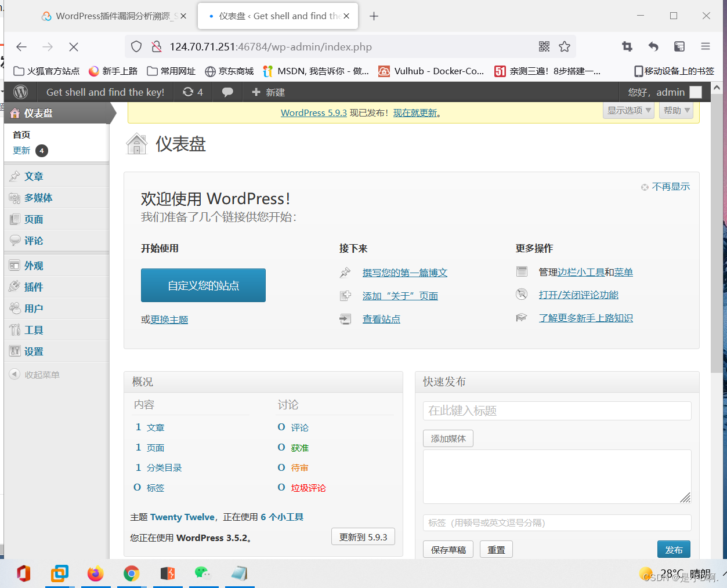The height and width of the screenshot is (588, 727).
Task: Open WeChat from the taskbar
Action: 202,574
